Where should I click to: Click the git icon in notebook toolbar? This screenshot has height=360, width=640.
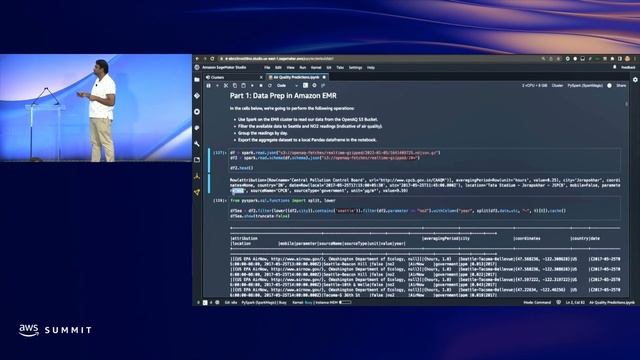tap(323, 85)
